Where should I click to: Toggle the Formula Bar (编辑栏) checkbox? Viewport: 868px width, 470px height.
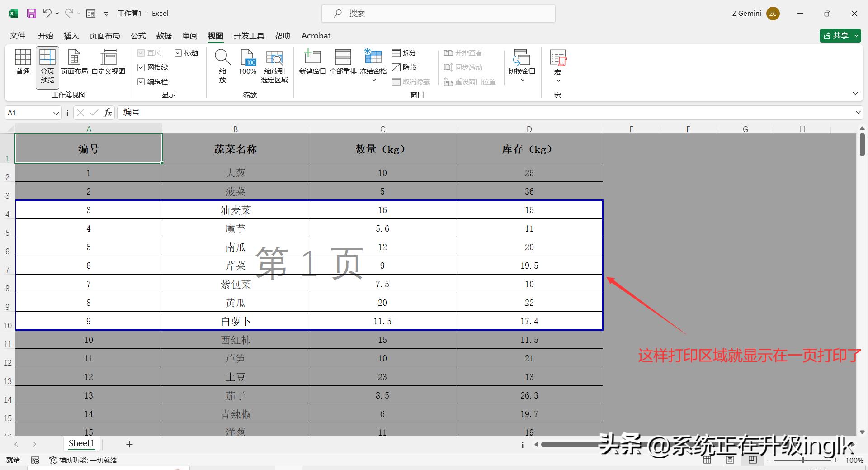tap(141, 82)
